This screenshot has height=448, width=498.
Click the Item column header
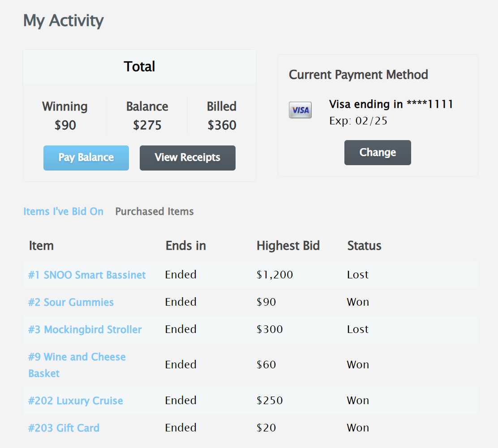(x=41, y=246)
